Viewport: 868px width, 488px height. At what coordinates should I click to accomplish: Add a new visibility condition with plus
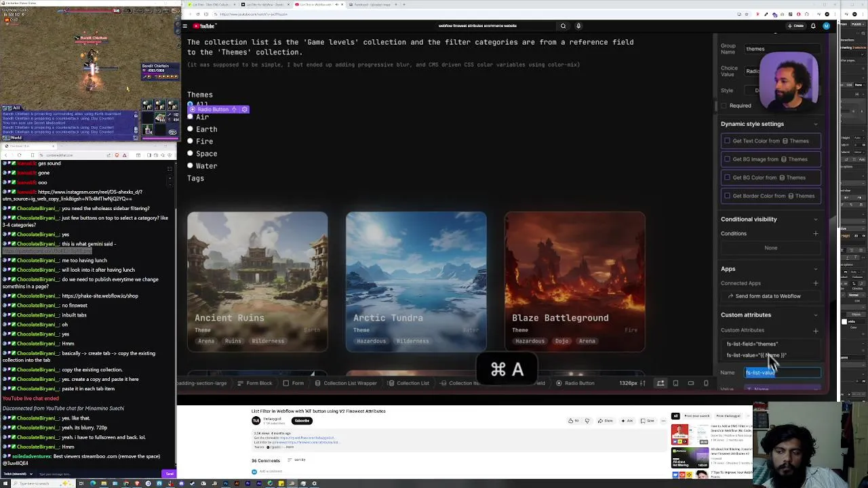click(816, 234)
